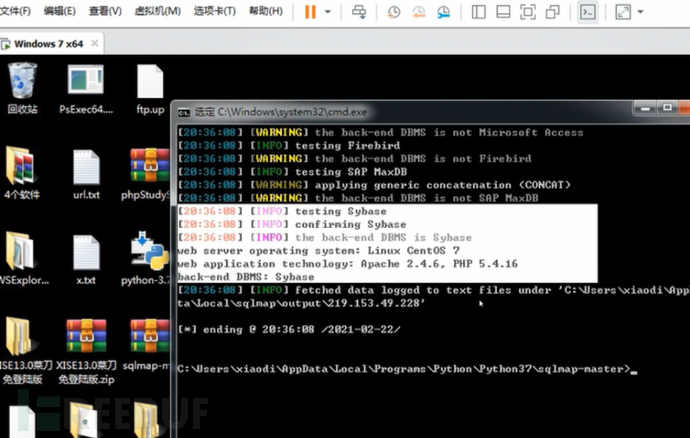Click the web server operating system line
Screen dimensions: 690x438
tap(318, 250)
